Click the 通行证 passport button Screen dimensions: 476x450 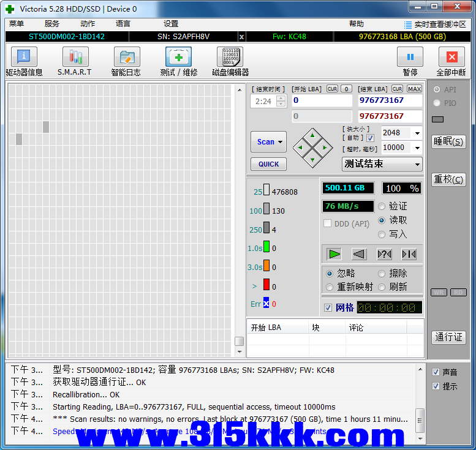(448, 337)
